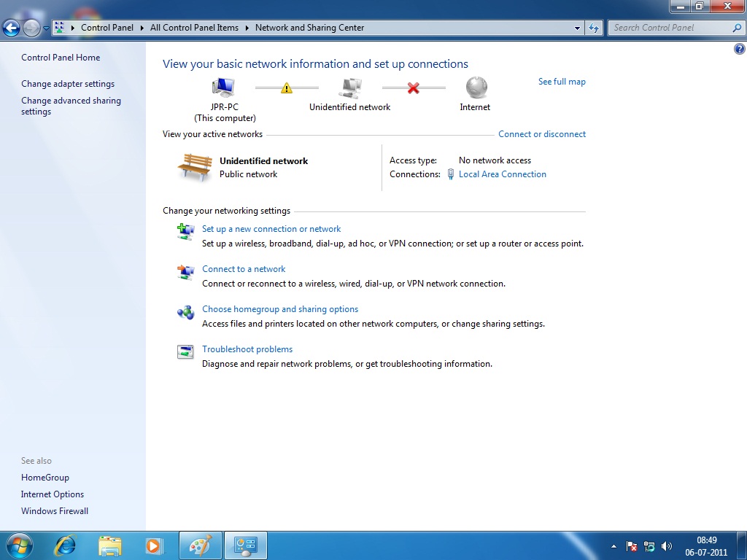Click the Troubleshoot problems icon
The height and width of the screenshot is (560, 747).
click(185, 352)
